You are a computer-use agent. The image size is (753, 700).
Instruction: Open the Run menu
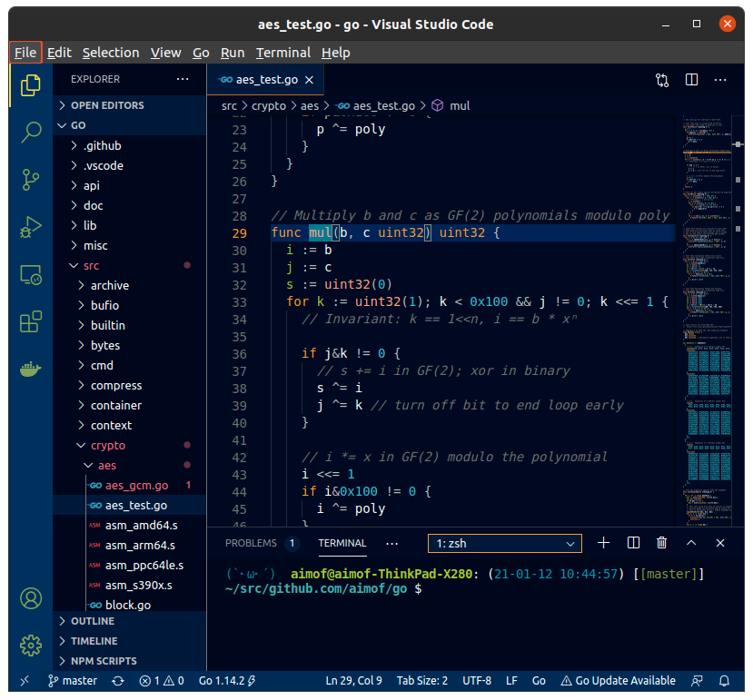coord(233,53)
